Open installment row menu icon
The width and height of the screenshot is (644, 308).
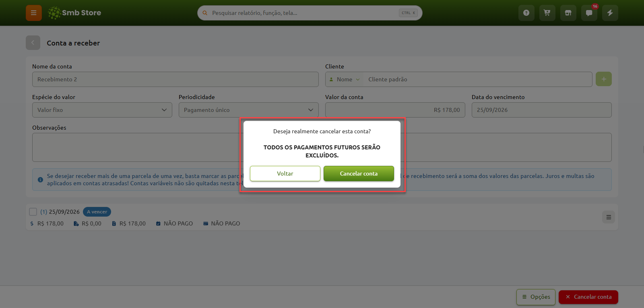[x=609, y=217]
